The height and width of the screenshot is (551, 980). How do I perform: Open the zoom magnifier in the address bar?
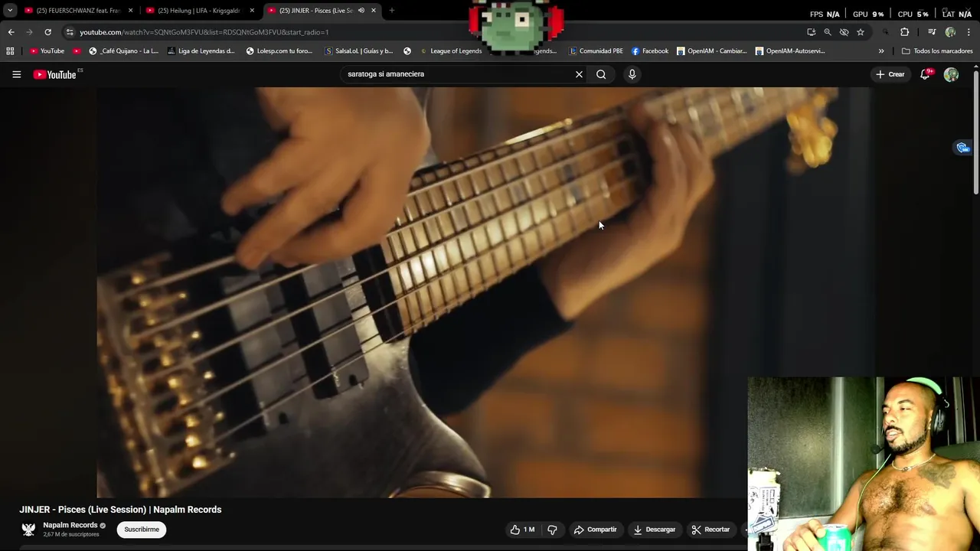828,32
